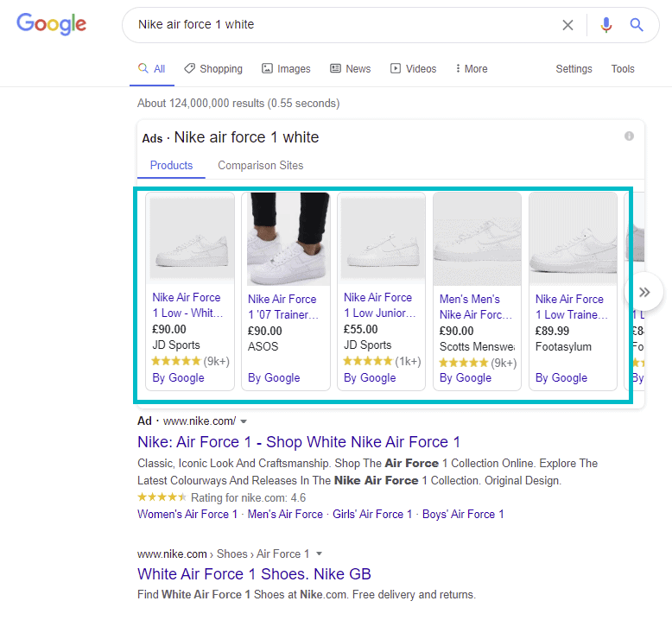Image resolution: width=672 pixels, height=620 pixels.
Task: Expand the arrow beside the Air Force 1 breadcrumb
Action: click(x=319, y=554)
